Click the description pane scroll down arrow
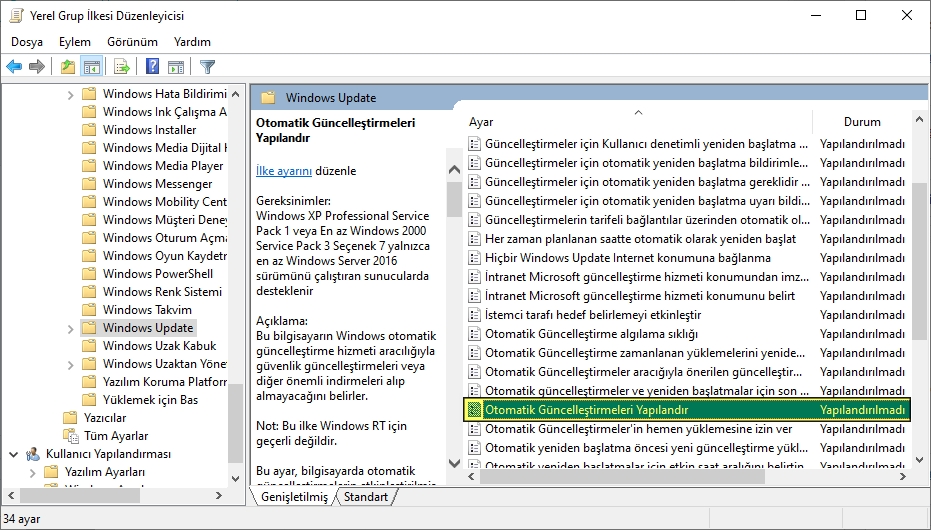931x530 pixels. pos(454,462)
